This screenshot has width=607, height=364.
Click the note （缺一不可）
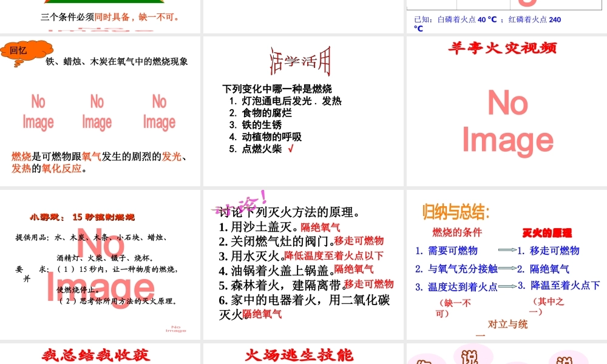click(453, 308)
